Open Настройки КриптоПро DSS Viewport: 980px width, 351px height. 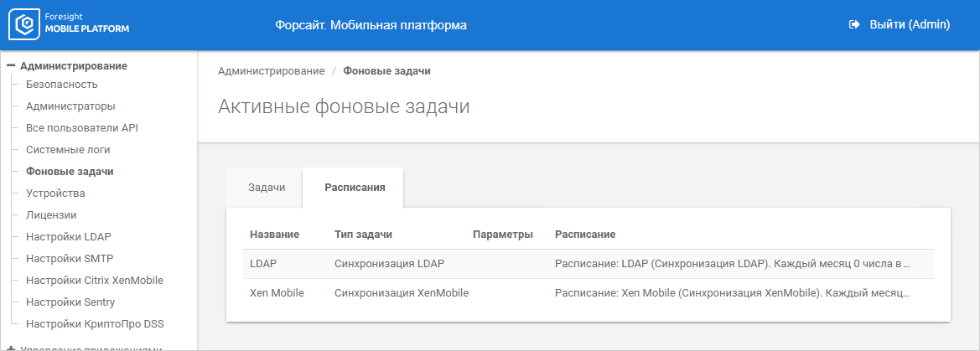94,324
